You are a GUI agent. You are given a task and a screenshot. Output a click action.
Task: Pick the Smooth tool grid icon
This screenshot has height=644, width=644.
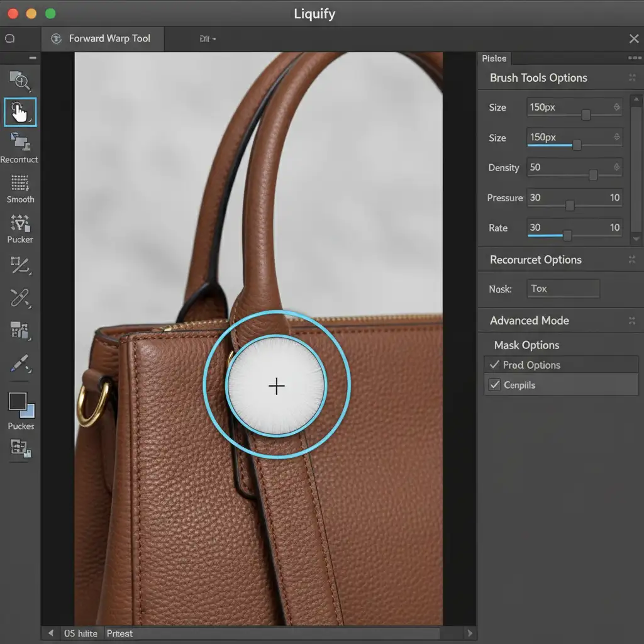point(20,183)
